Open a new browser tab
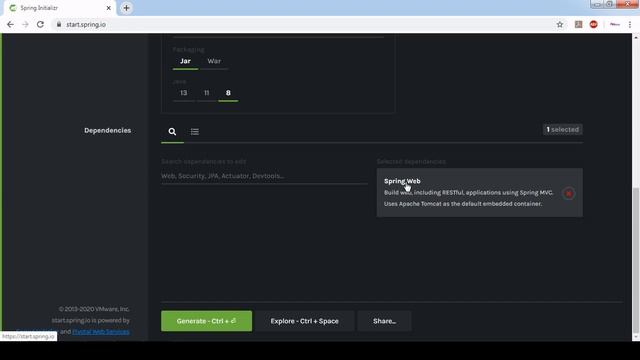Image resolution: width=640 pixels, height=360 pixels. point(126,8)
